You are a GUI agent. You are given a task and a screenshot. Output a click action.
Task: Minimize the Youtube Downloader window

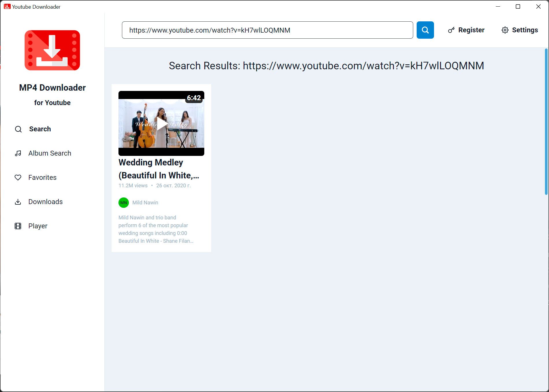tap(498, 7)
